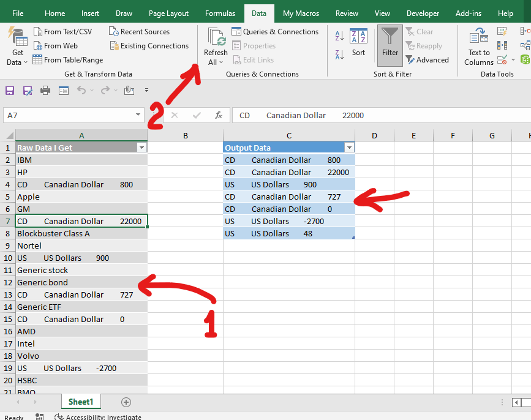Open Recent Sources
This screenshot has height=420, width=531.
pos(139,31)
